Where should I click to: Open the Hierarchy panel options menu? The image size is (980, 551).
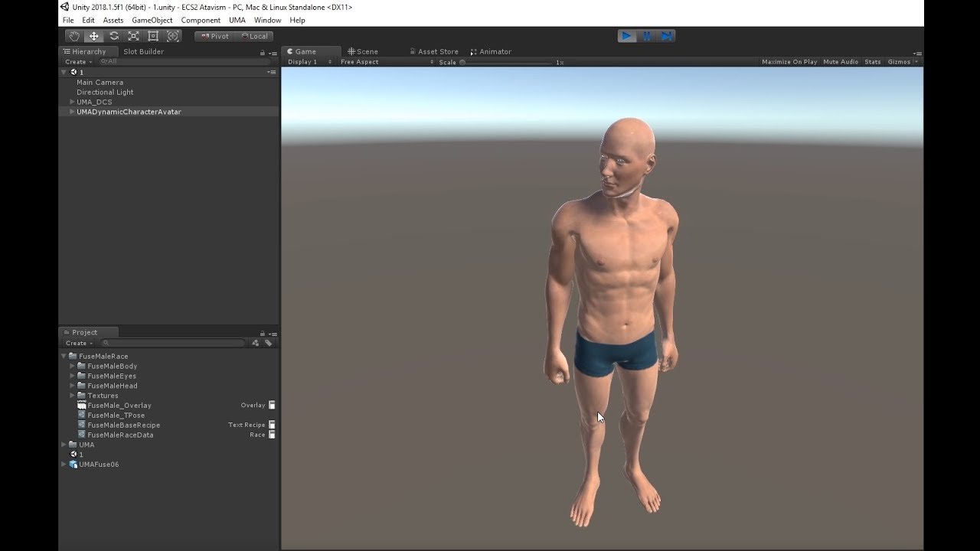(273, 53)
